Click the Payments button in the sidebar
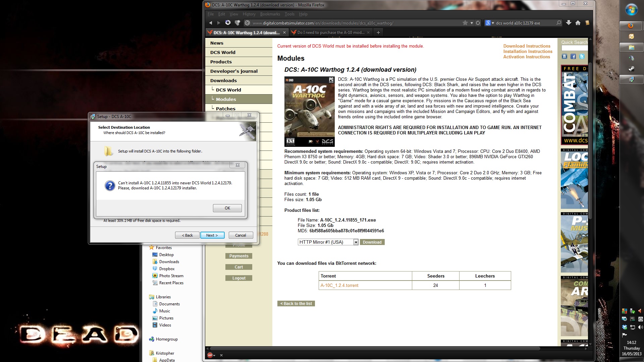The width and height of the screenshot is (644, 362). [239, 256]
